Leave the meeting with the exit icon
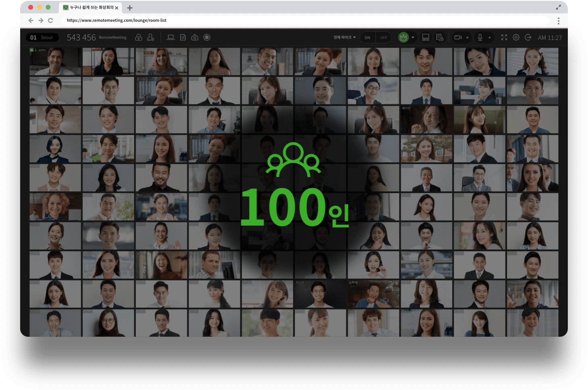Image resolution: width=588 pixels, height=390 pixels. coord(528,37)
